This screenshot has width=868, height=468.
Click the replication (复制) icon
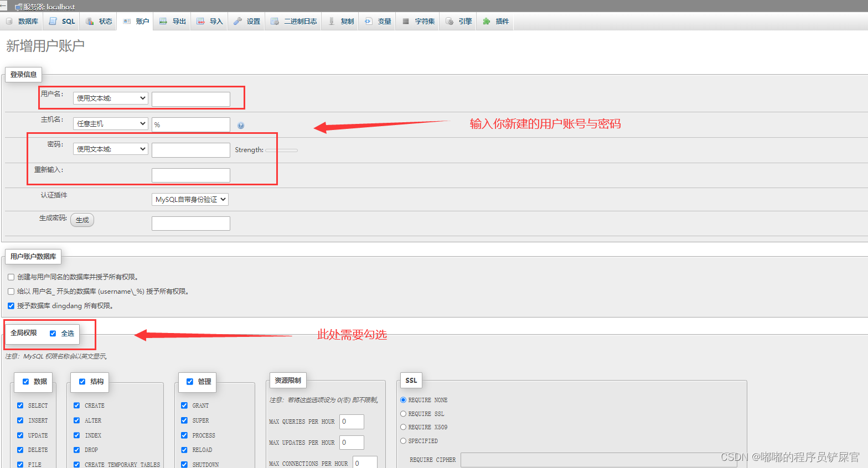[332, 21]
